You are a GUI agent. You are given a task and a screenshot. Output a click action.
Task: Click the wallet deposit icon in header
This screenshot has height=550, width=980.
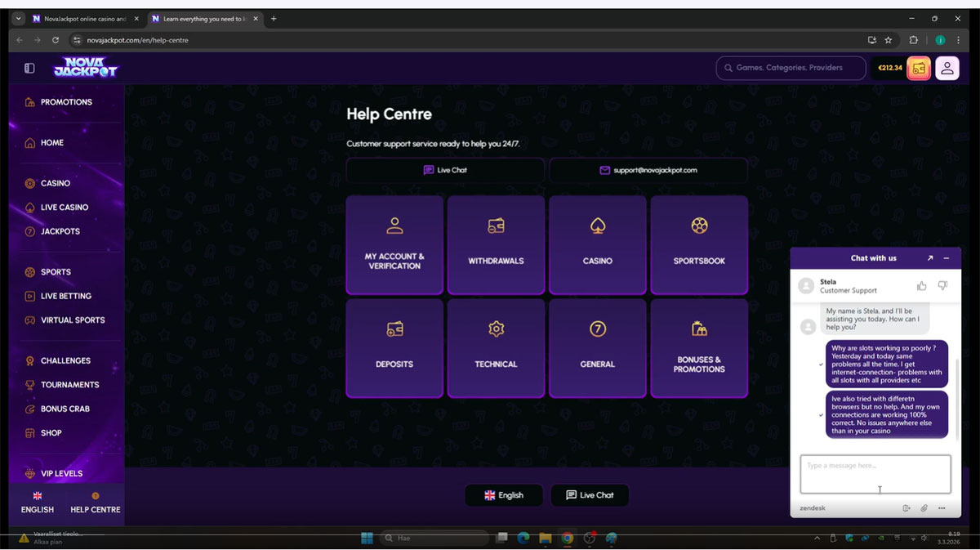click(x=919, y=69)
